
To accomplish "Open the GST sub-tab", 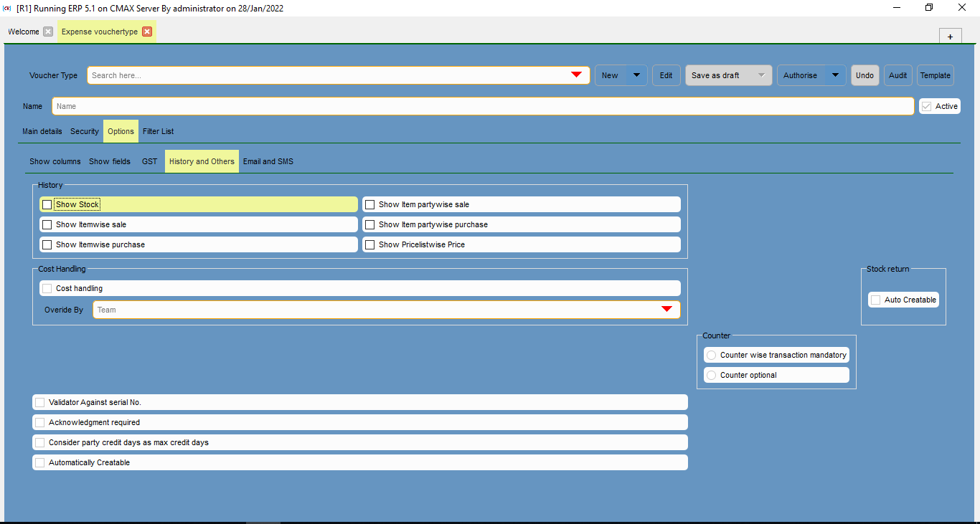I will tap(149, 161).
